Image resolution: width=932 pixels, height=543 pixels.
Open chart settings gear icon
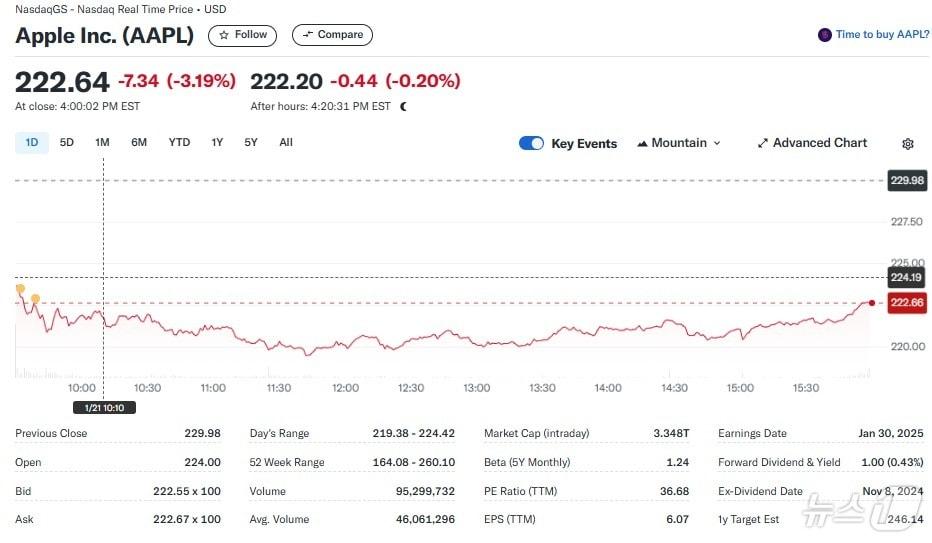pos(908,144)
